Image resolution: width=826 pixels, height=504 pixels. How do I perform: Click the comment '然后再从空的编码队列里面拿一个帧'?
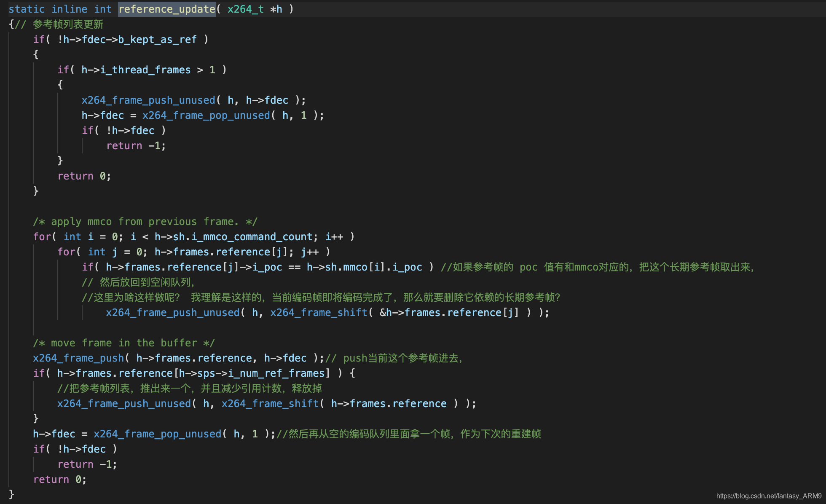409,434
